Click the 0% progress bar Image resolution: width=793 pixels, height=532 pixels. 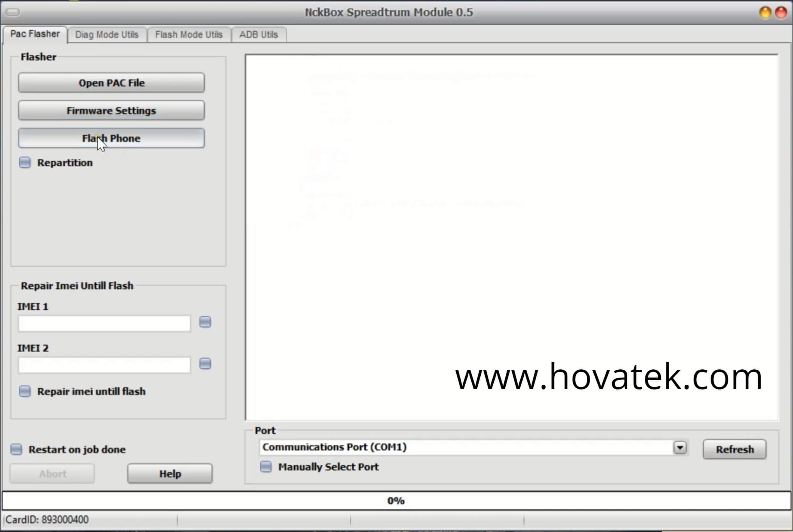[x=396, y=501]
